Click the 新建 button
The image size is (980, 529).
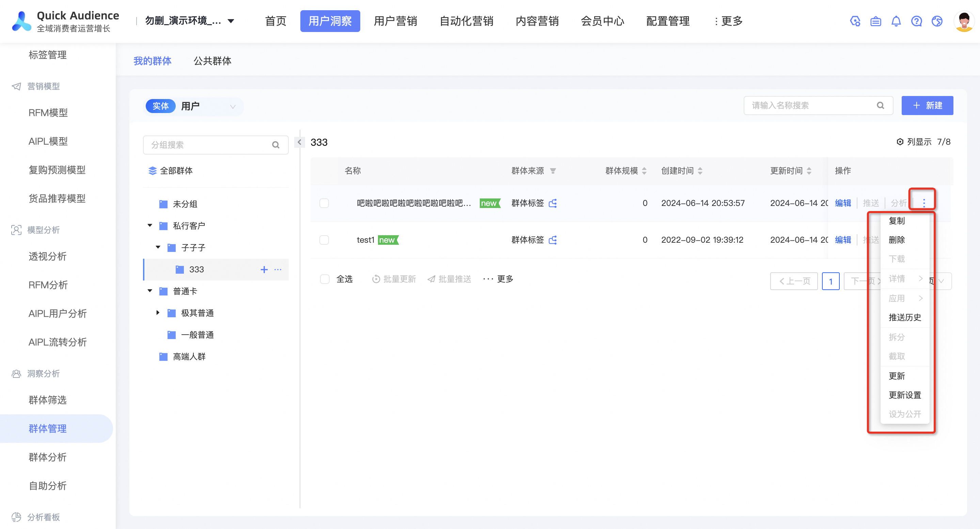tap(927, 105)
